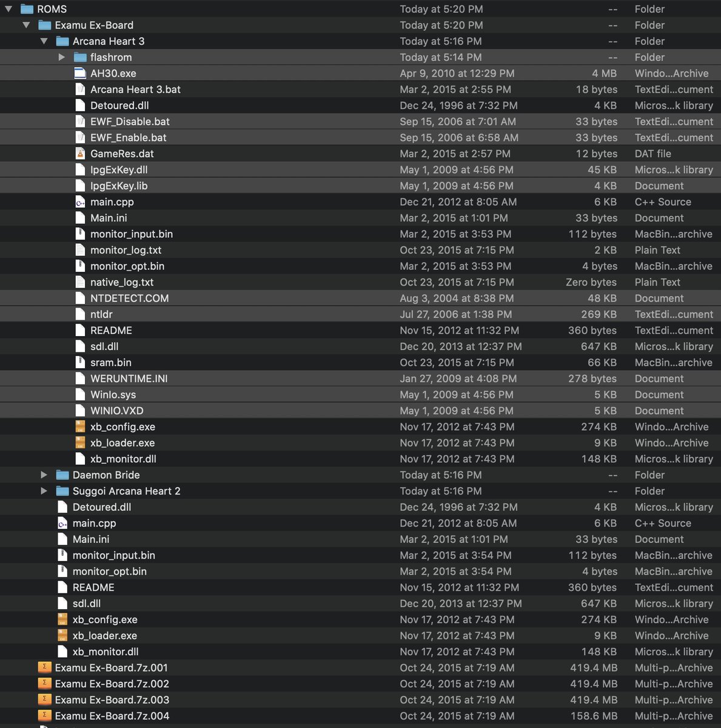Select the WERUNTIME.INI file name
The image size is (721, 728).
click(x=129, y=379)
